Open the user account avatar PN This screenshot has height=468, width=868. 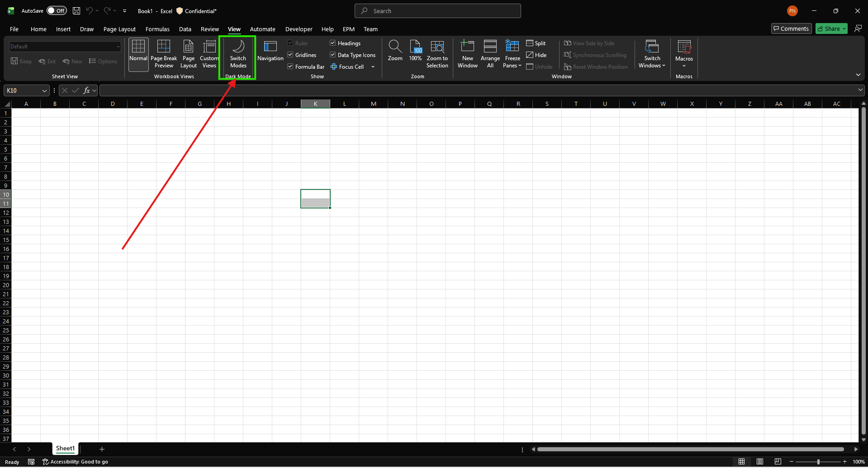pos(792,11)
